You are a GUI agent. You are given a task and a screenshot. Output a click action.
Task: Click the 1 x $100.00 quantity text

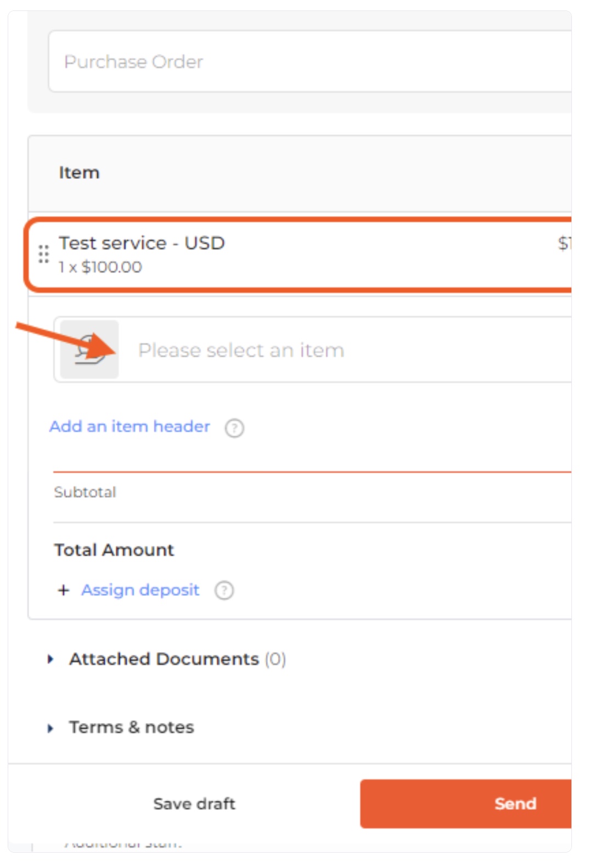(100, 267)
